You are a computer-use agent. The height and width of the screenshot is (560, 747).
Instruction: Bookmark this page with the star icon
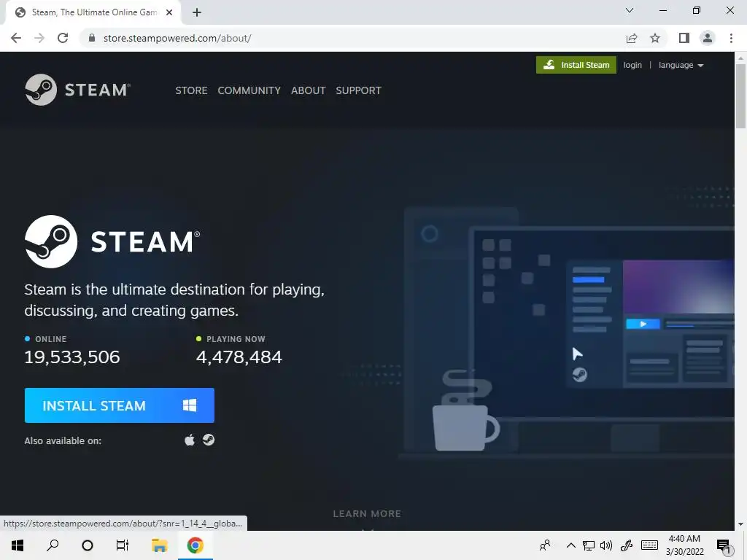tap(655, 38)
